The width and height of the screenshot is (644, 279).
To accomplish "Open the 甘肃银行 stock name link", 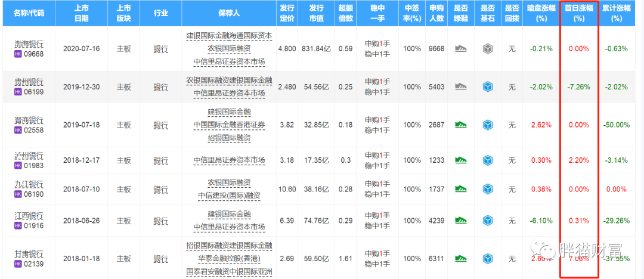I will point(29,255).
